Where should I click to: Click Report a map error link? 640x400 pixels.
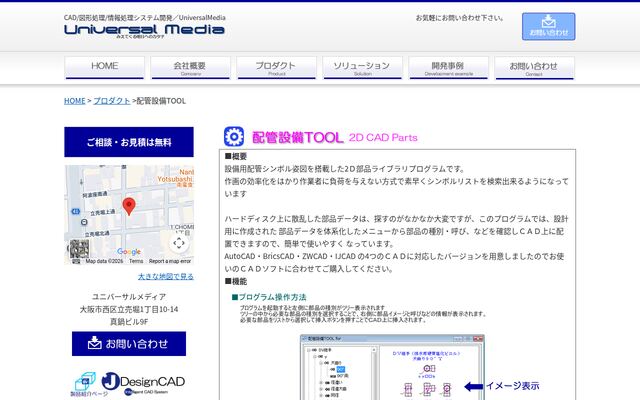tap(170, 261)
